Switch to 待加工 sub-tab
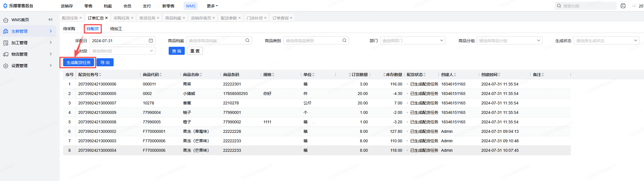The image size is (644, 181). [x=116, y=29]
